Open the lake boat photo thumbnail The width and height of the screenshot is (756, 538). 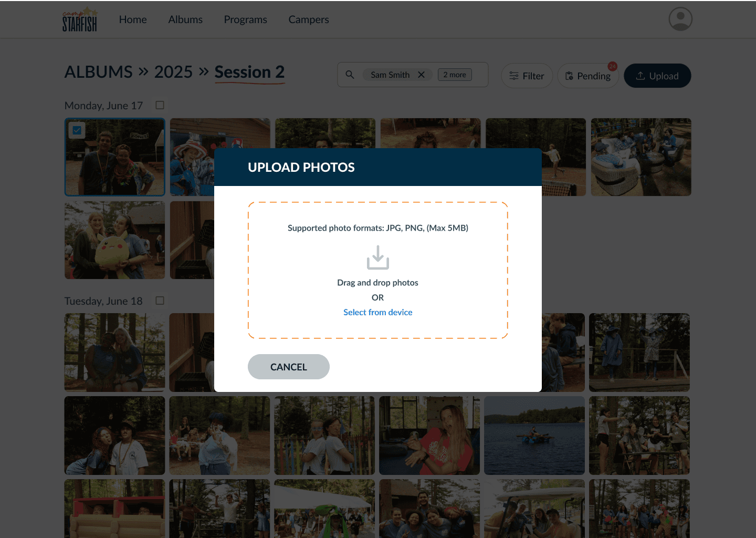[x=534, y=436]
